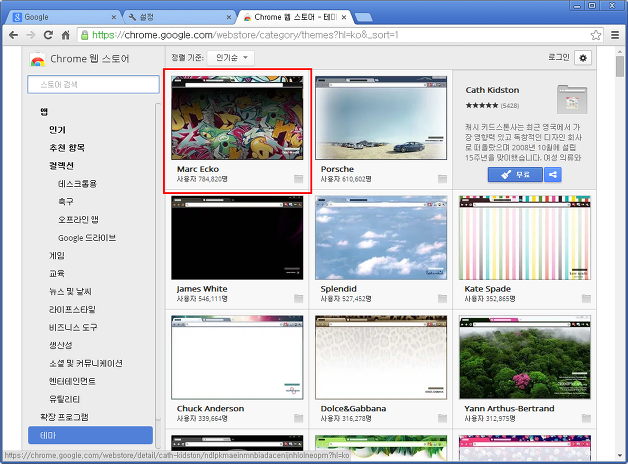The height and width of the screenshot is (464, 628).
Task: Select 게임 category
Action: pyautogui.click(x=57, y=255)
